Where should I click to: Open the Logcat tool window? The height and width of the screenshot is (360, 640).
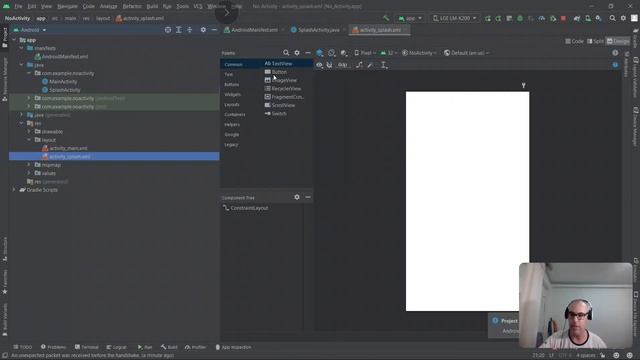(116, 347)
